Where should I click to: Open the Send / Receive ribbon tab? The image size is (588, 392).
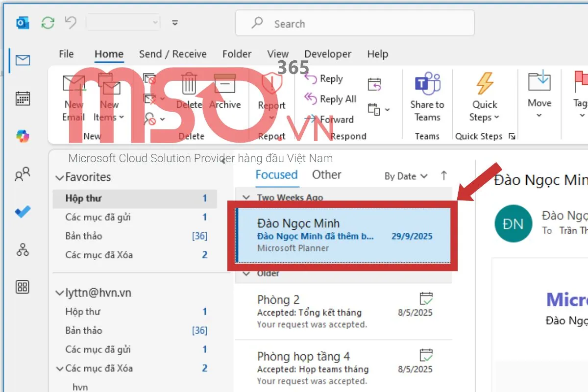pos(172,54)
